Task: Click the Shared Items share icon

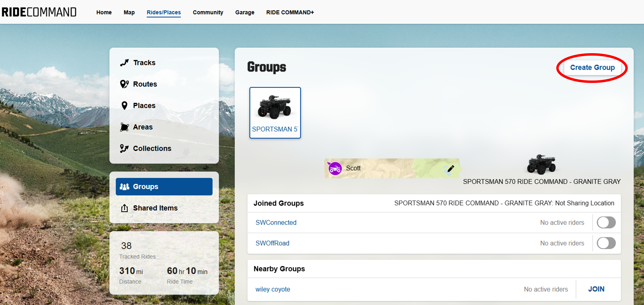Action: [x=124, y=208]
